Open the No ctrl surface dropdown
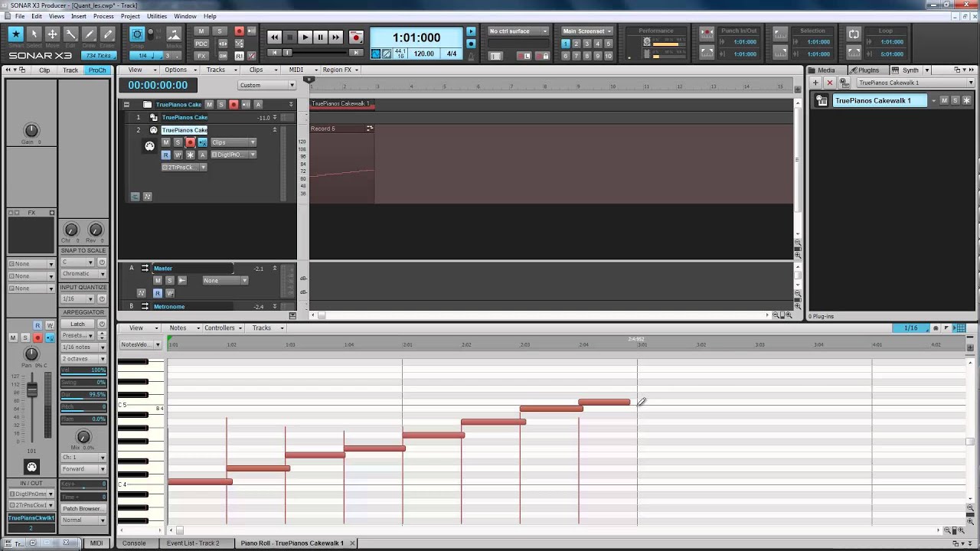 point(518,31)
